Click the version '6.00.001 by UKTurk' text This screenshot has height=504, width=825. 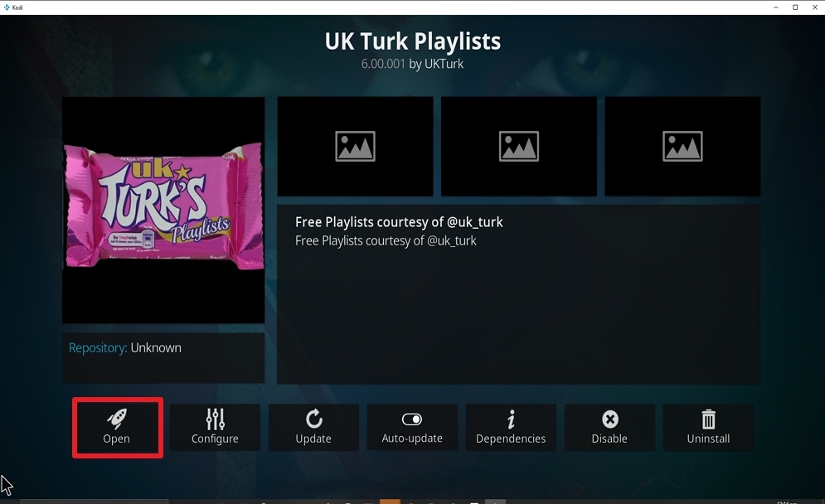pos(412,64)
